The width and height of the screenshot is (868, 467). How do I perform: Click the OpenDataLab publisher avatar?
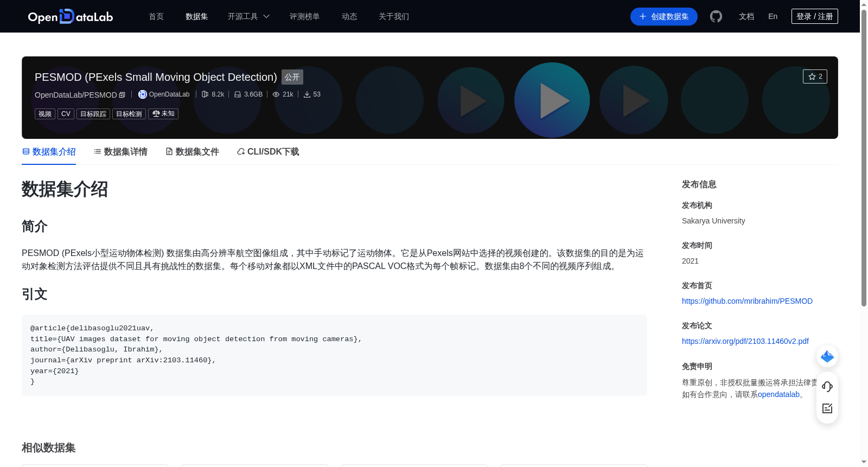pos(143,94)
